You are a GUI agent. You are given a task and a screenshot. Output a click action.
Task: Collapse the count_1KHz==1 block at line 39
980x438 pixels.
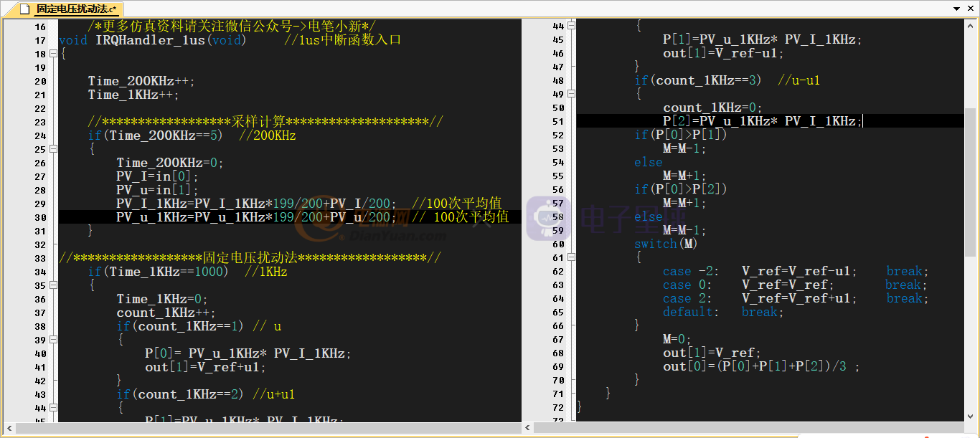click(x=53, y=340)
